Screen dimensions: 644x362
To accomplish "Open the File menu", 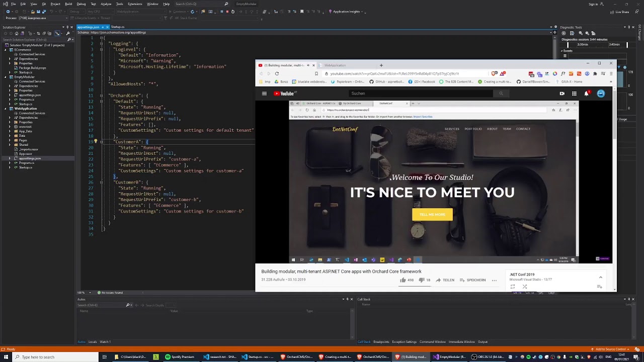I will click(x=13, y=4).
